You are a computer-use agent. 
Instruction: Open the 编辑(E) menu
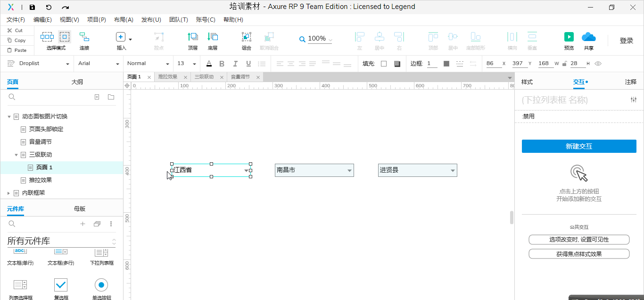42,20
